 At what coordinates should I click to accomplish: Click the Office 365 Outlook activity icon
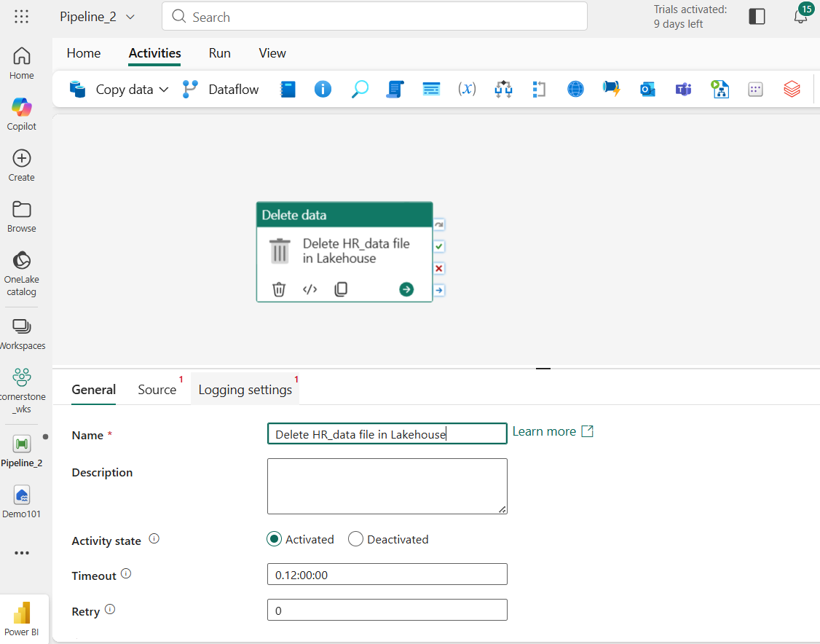pos(647,90)
